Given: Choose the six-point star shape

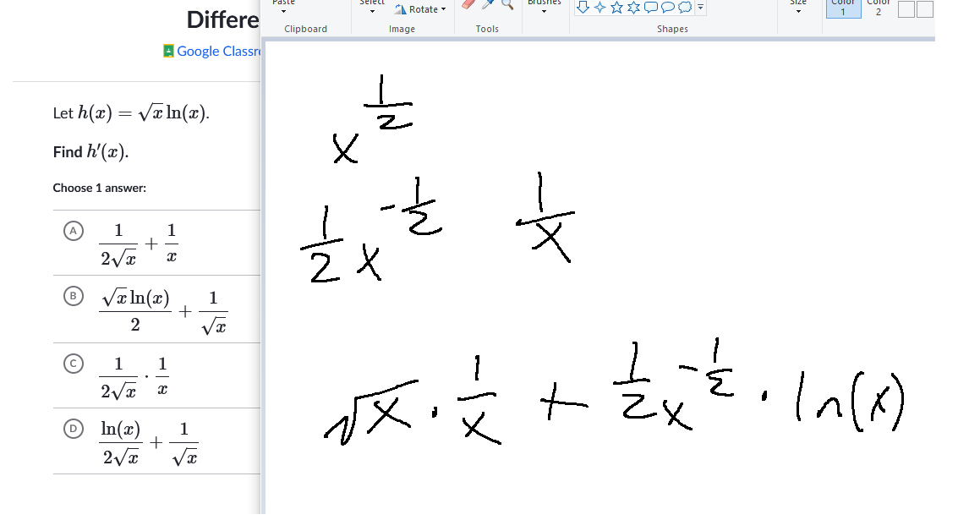Looking at the screenshot, I should pyautogui.click(x=634, y=8).
